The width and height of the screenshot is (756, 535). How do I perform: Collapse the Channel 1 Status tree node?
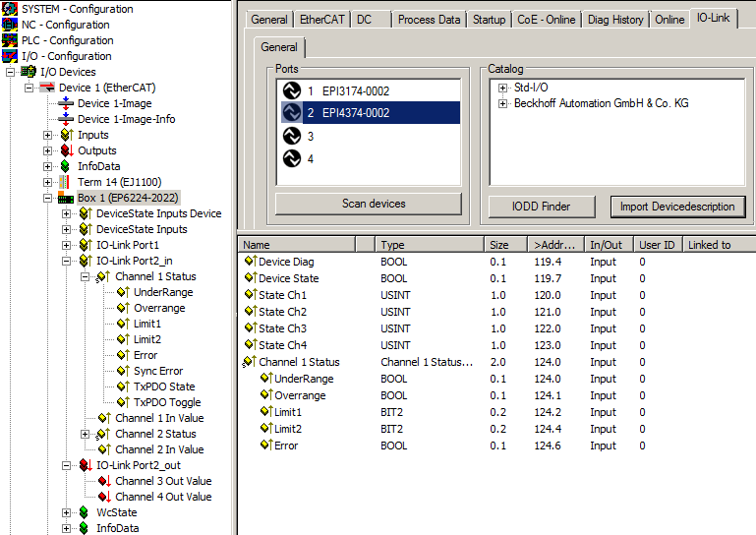(85, 277)
